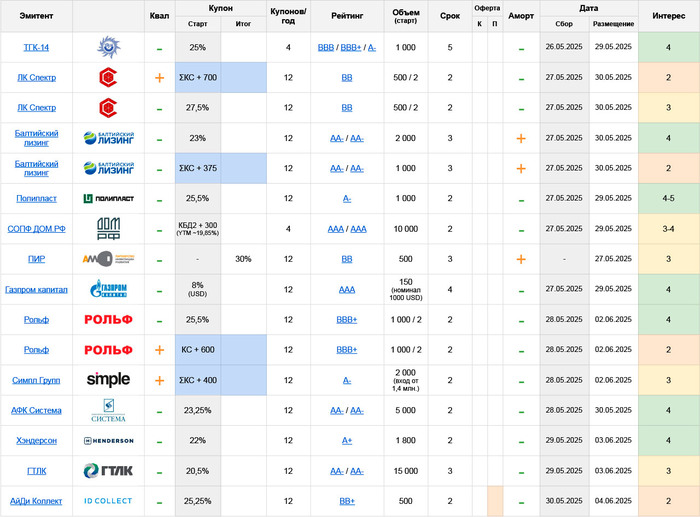Click ЛК Спектр logo in 27,5% row

point(108,108)
